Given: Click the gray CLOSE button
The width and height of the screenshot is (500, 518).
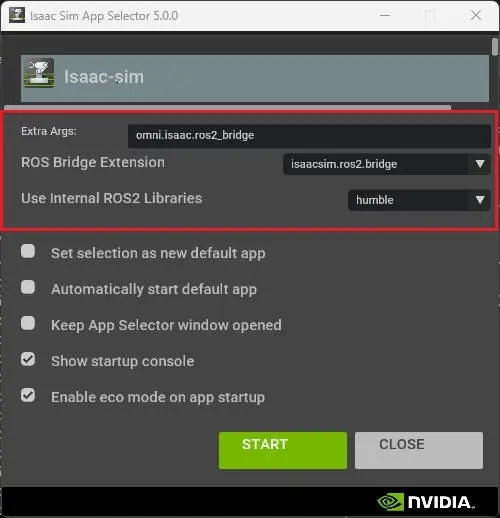Looking at the screenshot, I should tap(419, 450).
